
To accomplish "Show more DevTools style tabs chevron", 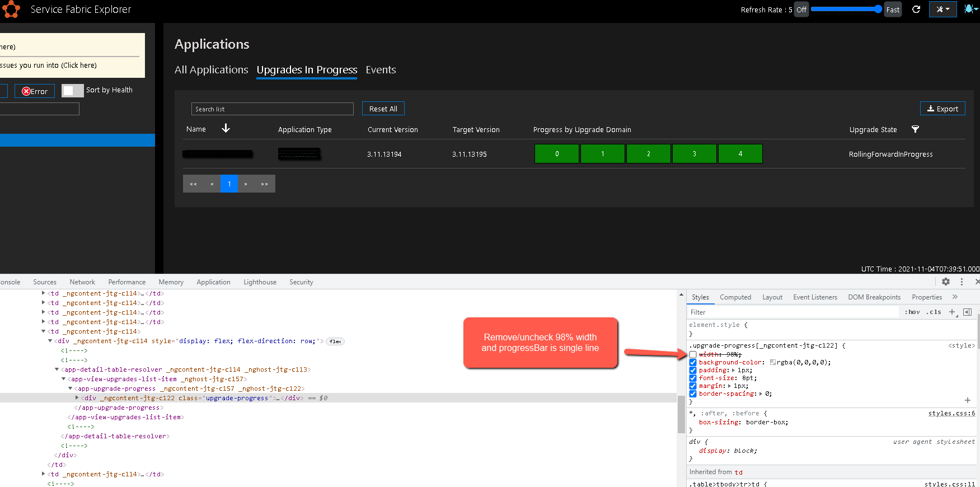I will pos(955,297).
